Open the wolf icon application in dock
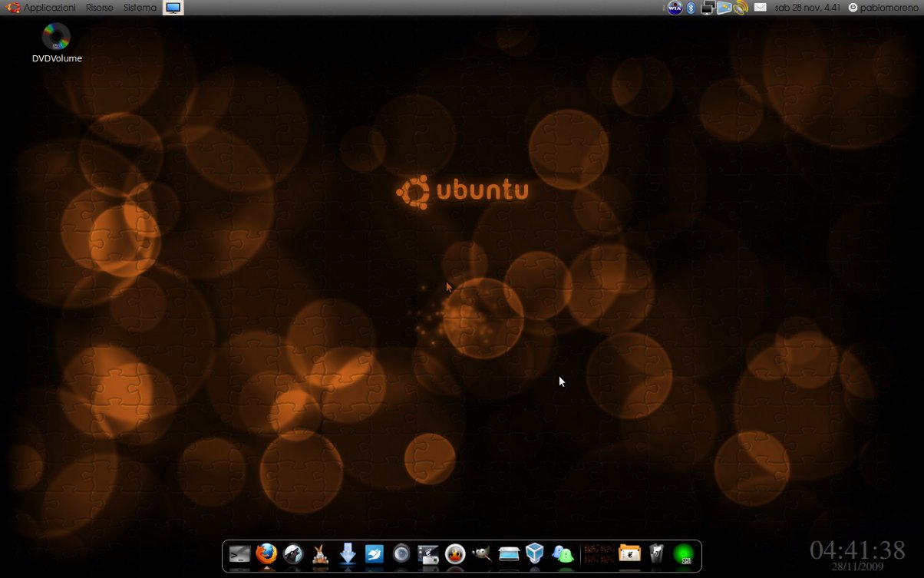 [293, 554]
